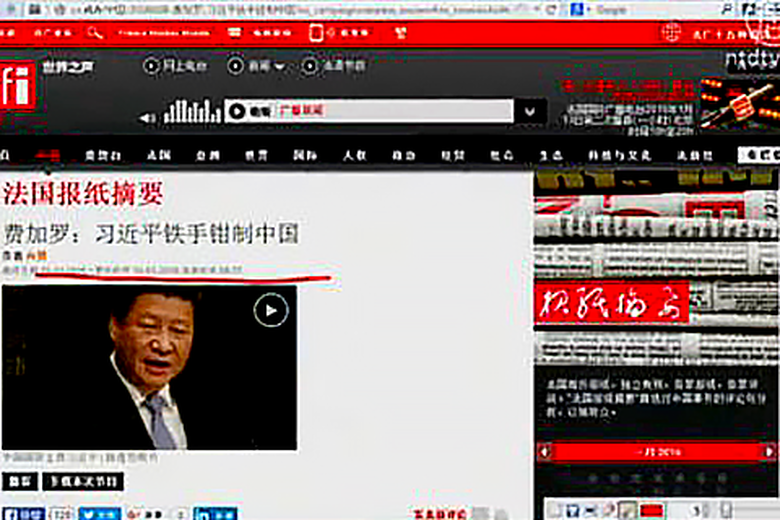Open the 音频 dropdown
The image size is (780, 520).
tap(256, 66)
